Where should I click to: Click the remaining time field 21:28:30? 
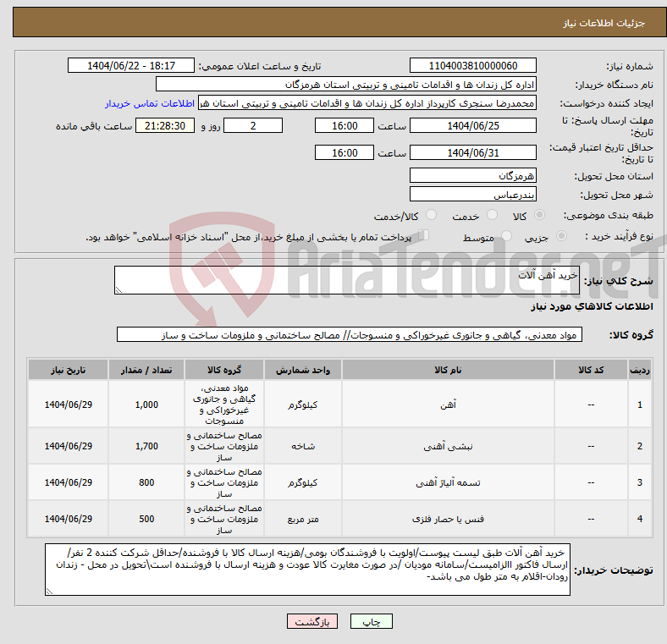coord(165,126)
